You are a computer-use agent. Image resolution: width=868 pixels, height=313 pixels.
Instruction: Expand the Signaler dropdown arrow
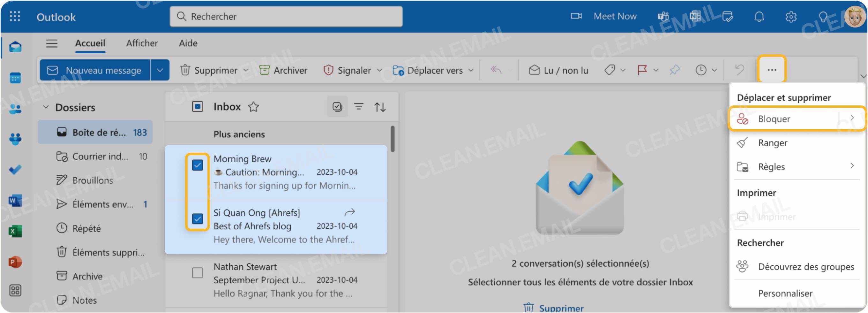click(x=379, y=70)
